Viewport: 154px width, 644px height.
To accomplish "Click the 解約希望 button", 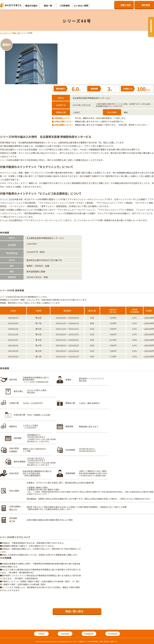I will 144,5.
